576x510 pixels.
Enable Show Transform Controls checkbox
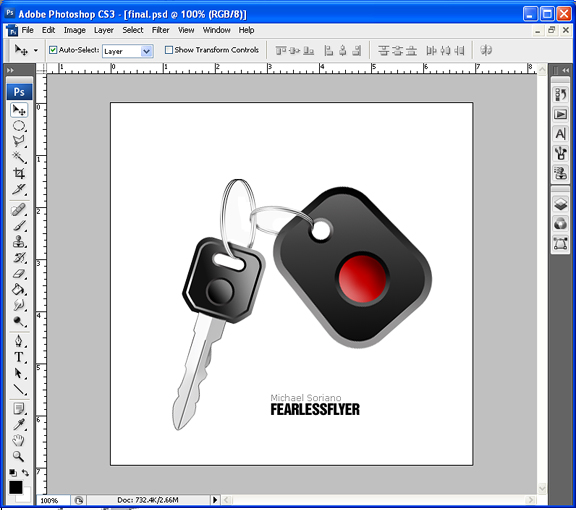click(x=169, y=50)
